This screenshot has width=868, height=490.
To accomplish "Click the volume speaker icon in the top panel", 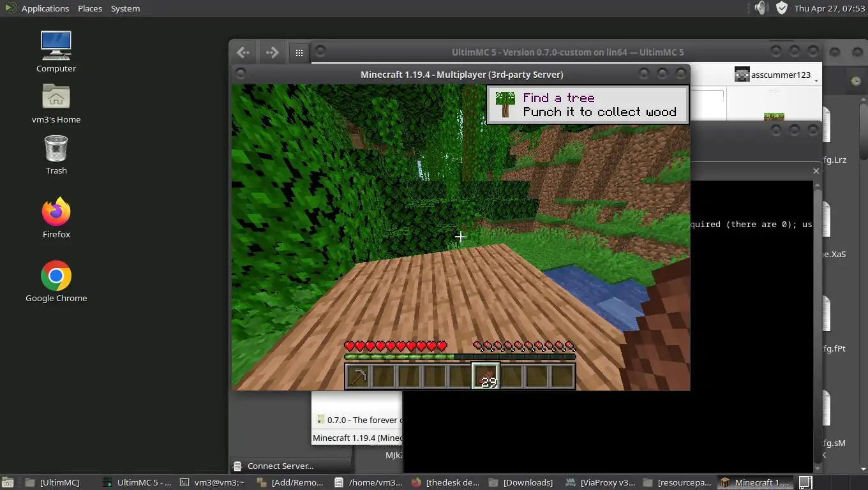I will (x=760, y=8).
